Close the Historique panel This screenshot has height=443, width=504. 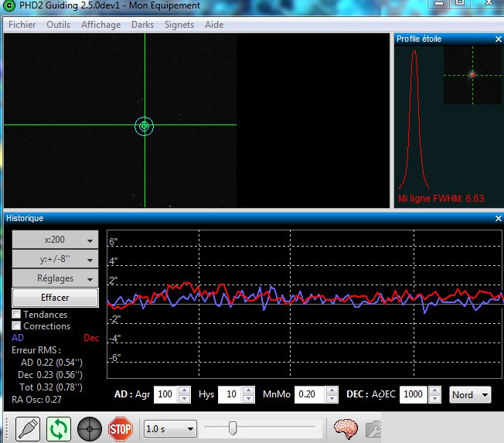(497, 219)
